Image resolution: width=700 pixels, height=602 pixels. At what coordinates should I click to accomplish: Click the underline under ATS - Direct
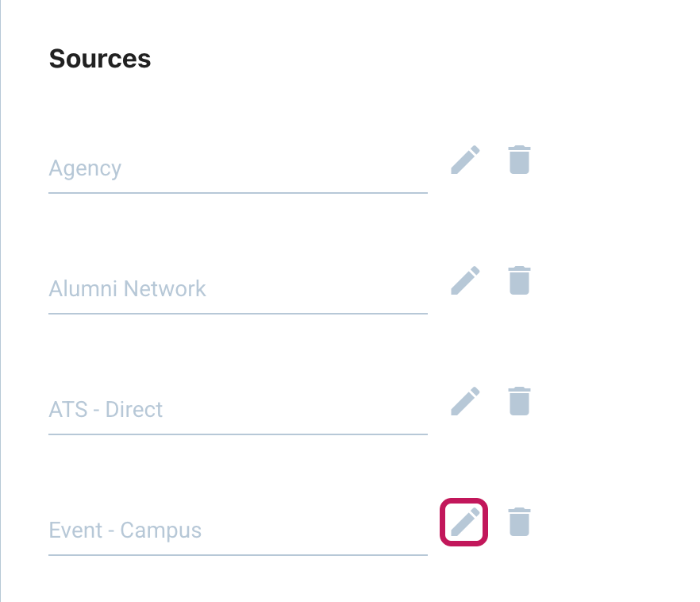coord(238,434)
